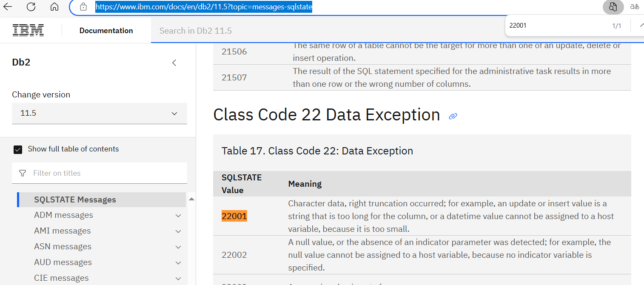The image size is (644, 285).
Task: Click the SQLSTATE Value column header
Action: (242, 184)
